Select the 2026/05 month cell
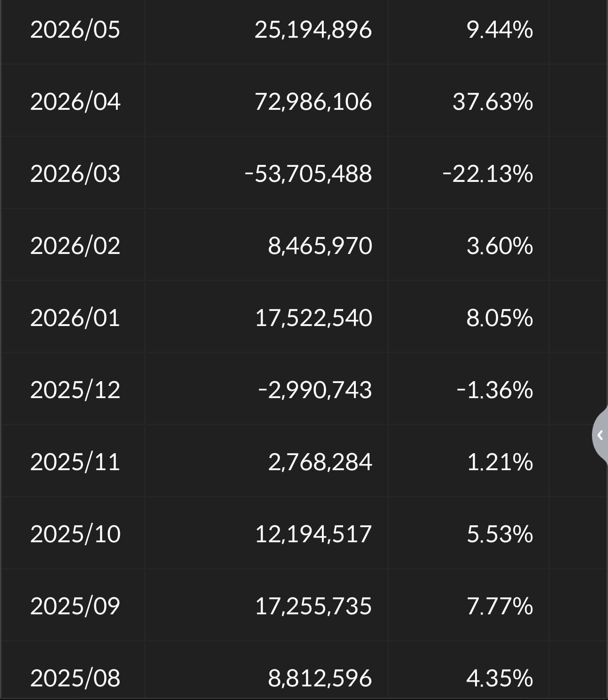The height and width of the screenshot is (700, 608). [75, 30]
